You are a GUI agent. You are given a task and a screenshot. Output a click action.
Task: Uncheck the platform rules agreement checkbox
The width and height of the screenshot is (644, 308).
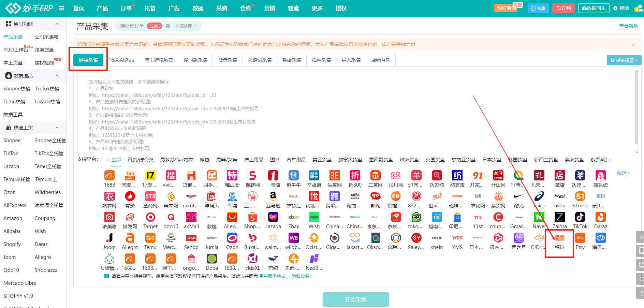106,276
